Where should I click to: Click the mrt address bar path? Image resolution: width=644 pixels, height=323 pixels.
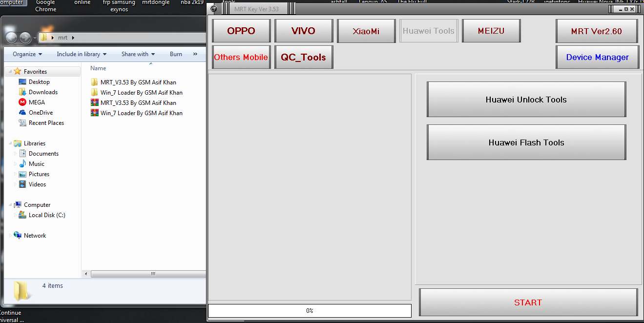tap(62, 38)
